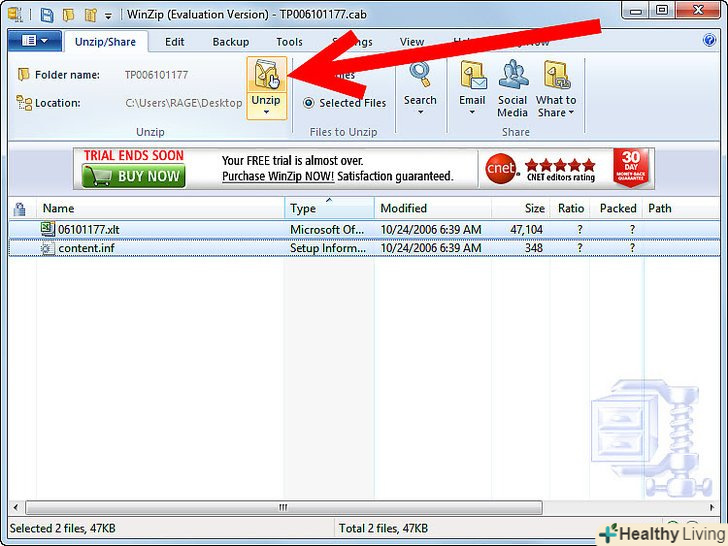This screenshot has height=546, width=728.
Task: Switch to the Unzip/Share tab
Action: 105,42
